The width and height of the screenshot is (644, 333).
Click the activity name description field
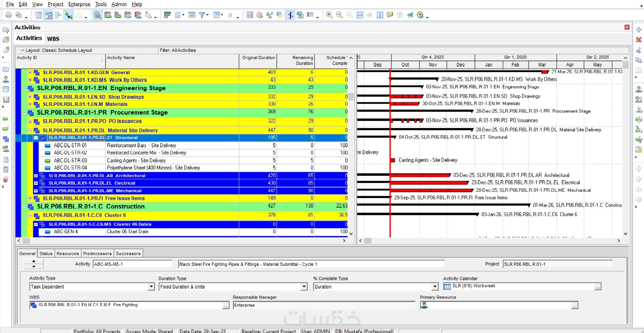point(311,264)
